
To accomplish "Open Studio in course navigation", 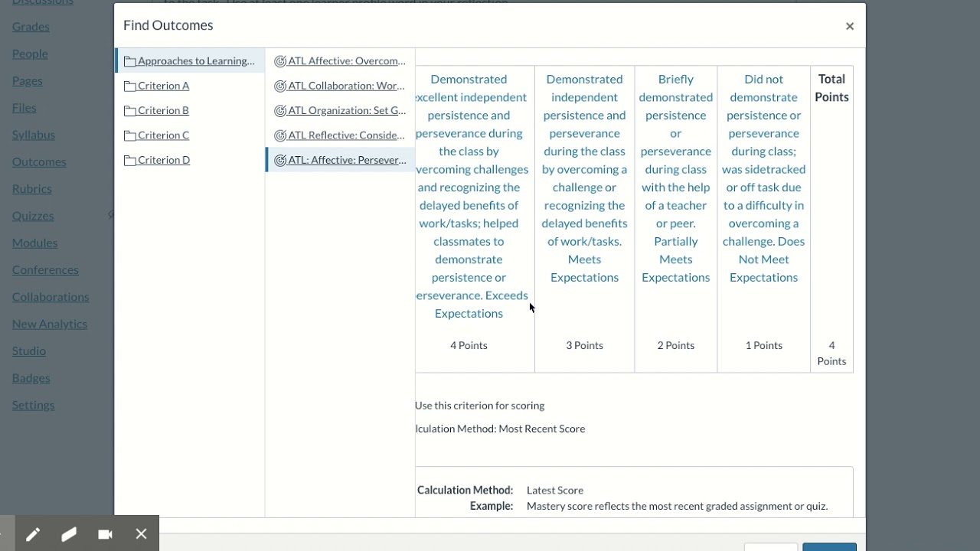I will point(29,350).
